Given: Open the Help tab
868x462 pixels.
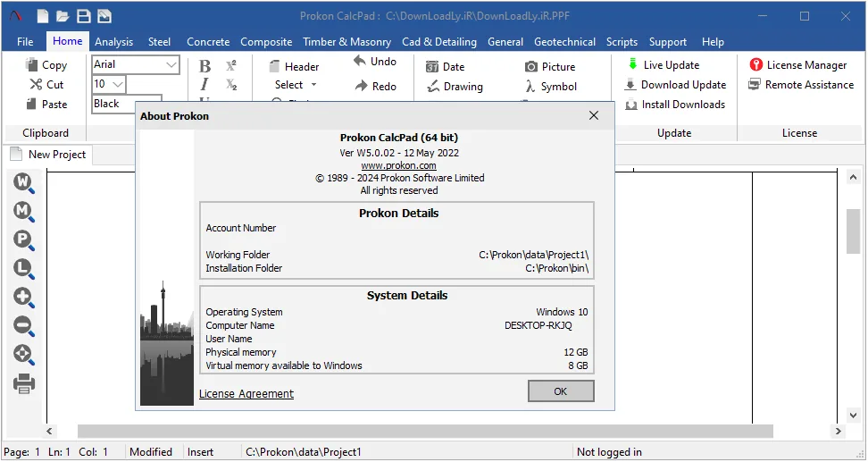Looking at the screenshot, I should click(x=713, y=41).
